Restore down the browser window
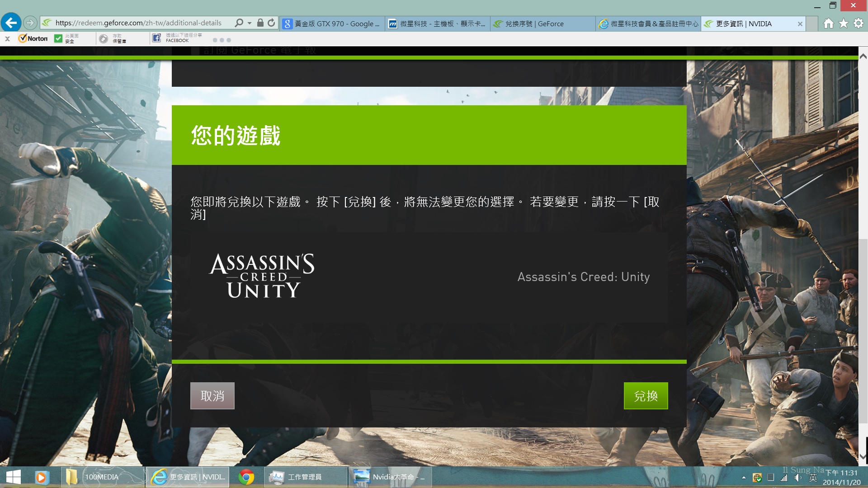The width and height of the screenshot is (868, 488). tap(833, 6)
